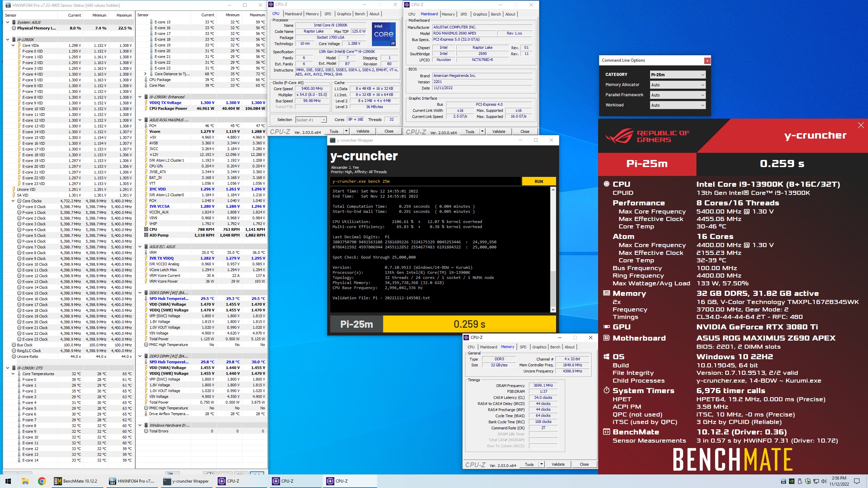Select the Physical Memory Load sensor icon
Image resolution: width=868 pixels, height=488 pixels.
(14, 28)
